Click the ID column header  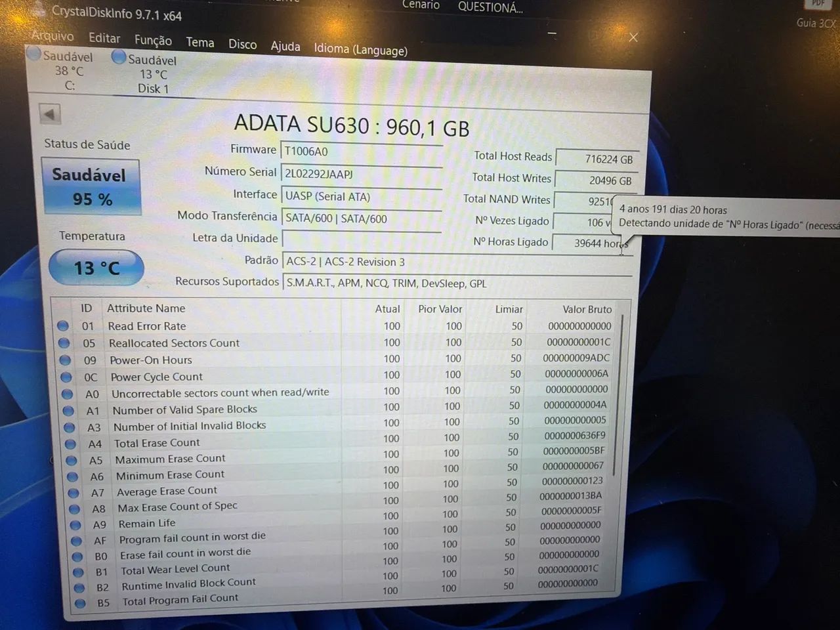(86, 308)
